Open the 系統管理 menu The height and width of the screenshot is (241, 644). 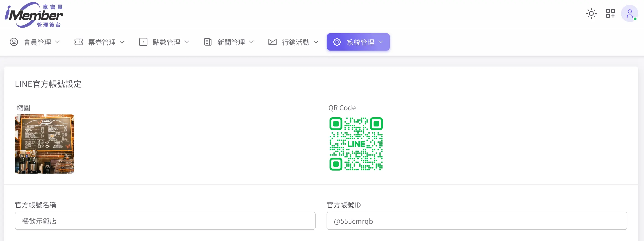360,42
